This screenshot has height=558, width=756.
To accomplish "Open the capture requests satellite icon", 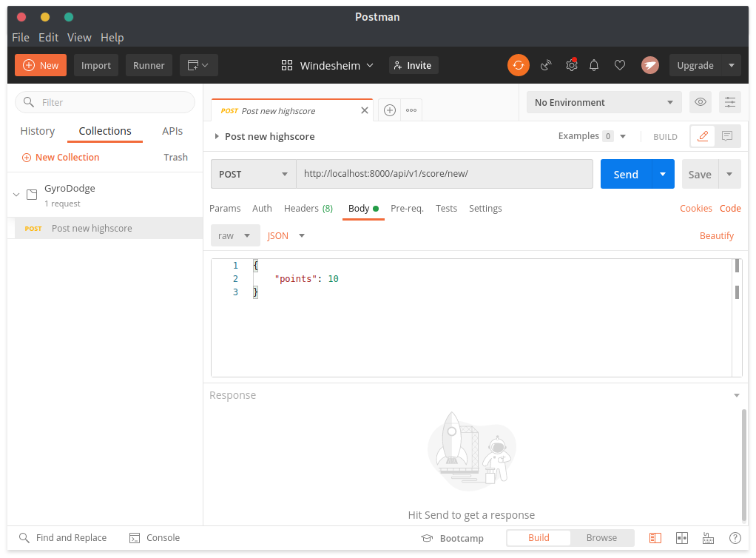I will coord(546,65).
